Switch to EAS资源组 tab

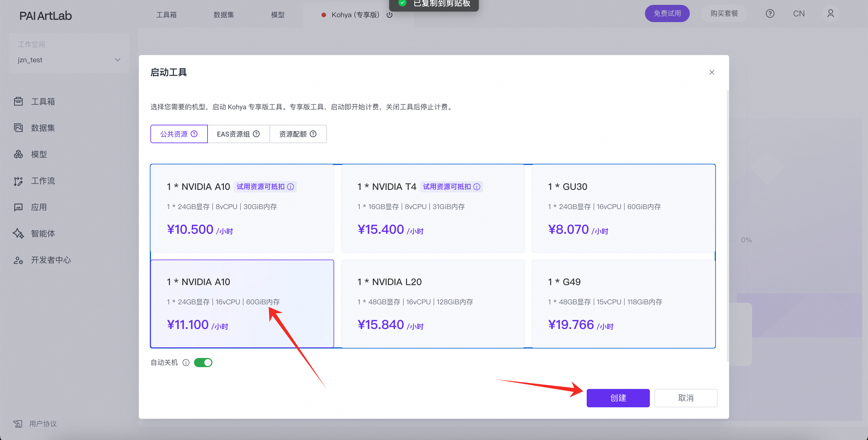238,134
